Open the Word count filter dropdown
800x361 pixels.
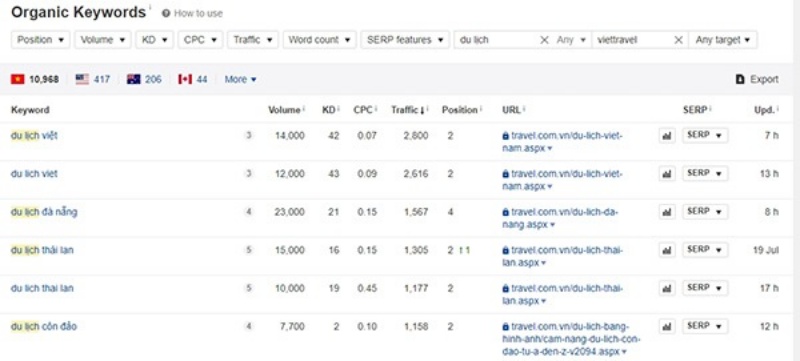pyautogui.click(x=319, y=40)
